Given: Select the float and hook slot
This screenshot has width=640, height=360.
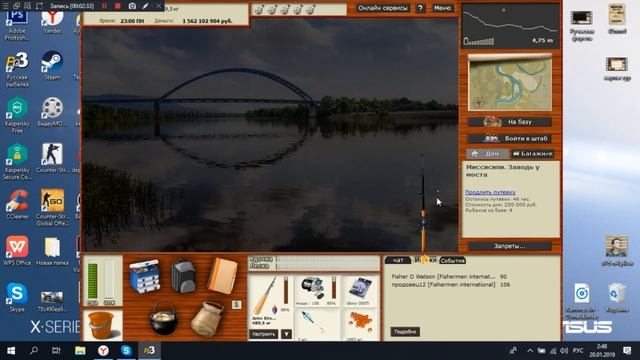Looking at the screenshot, I should click(313, 322).
